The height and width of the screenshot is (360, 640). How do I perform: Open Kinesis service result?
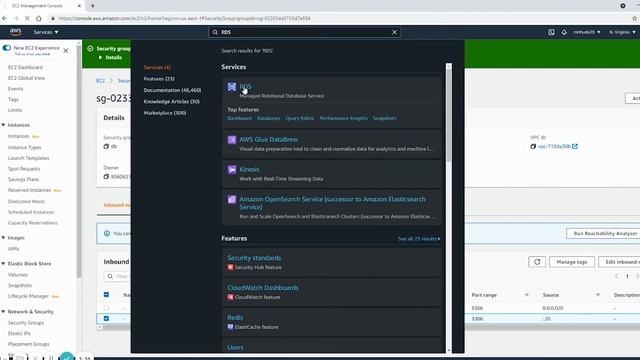point(249,169)
